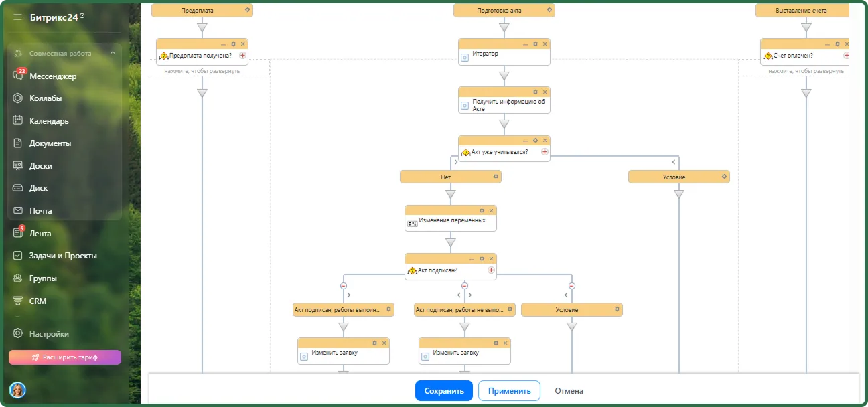Open settings gear of Итератор block
868x407 pixels.
535,44
